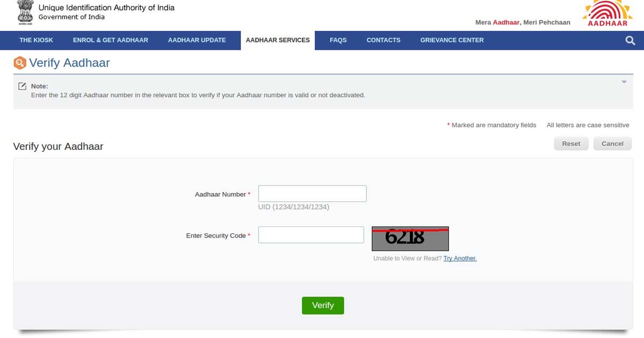The image size is (644, 338).
Task: Open search using the magnifier icon
Action: 630,40
